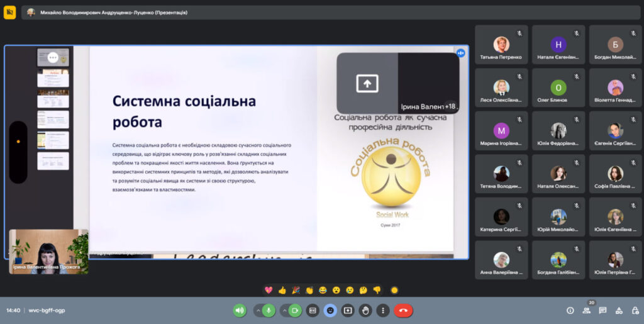Send the heart reaction

pyautogui.click(x=269, y=290)
